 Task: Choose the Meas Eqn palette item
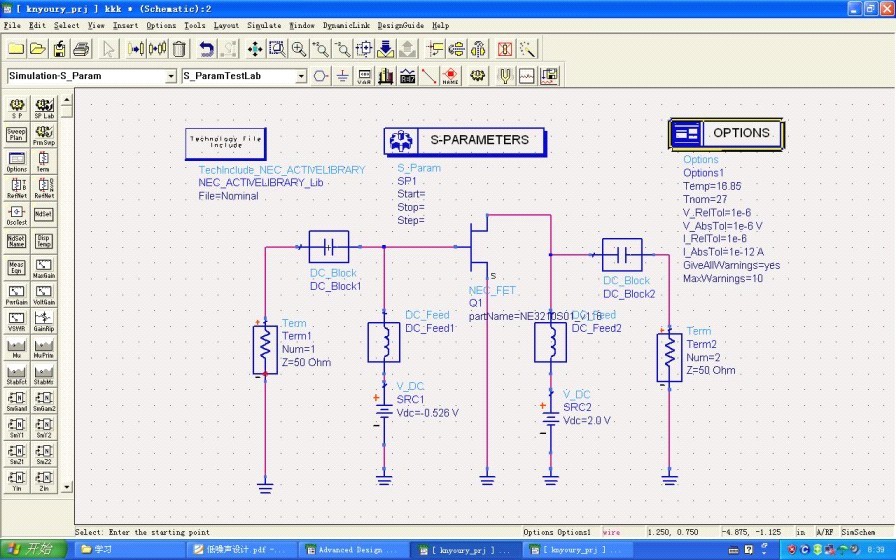[x=17, y=268]
